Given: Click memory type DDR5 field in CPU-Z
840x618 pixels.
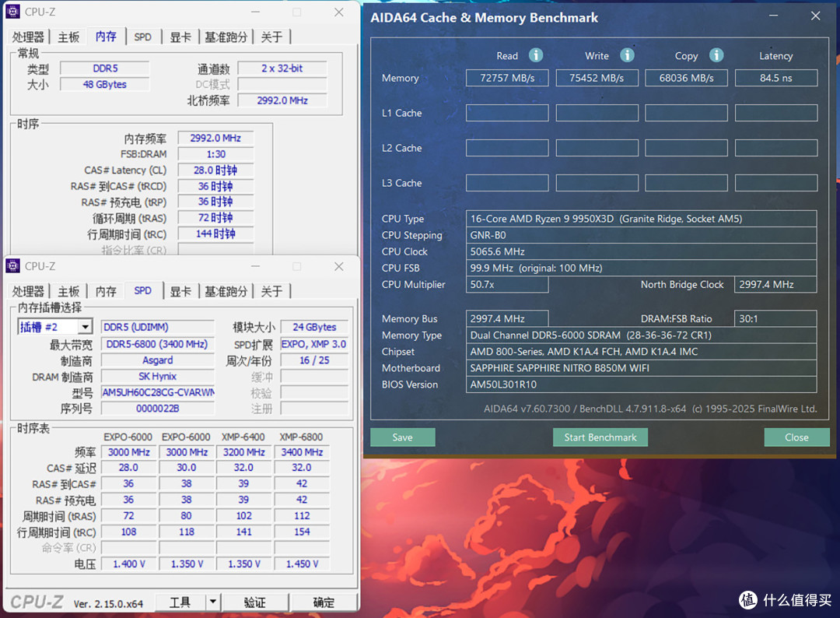Looking at the screenshot, I should coord(105,68).
